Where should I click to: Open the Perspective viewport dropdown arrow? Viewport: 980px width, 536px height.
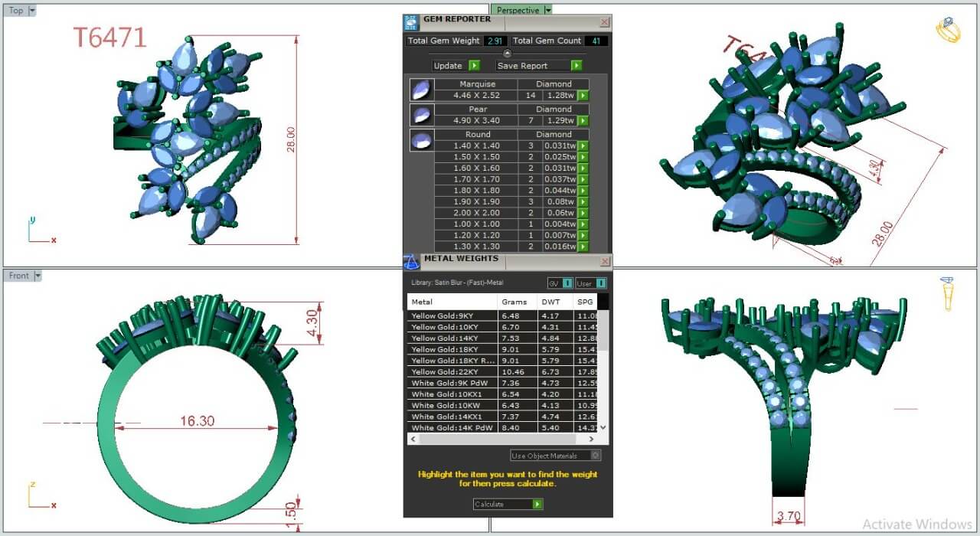click(547, 11)
